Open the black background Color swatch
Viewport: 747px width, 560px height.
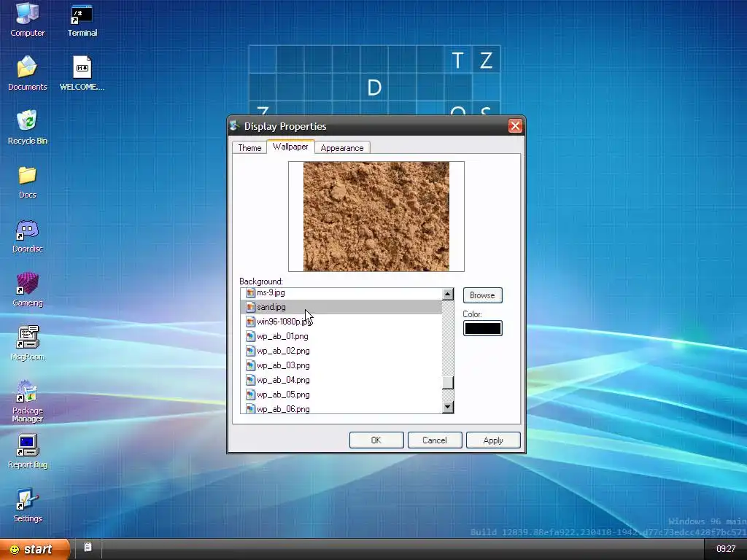tap(483, 328)
